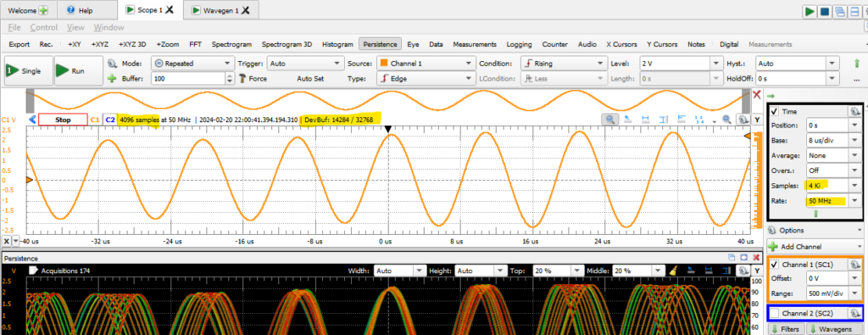868x335 pixels.
Task: Close the Persistence panel red X
Action: [x=756, y=258]
